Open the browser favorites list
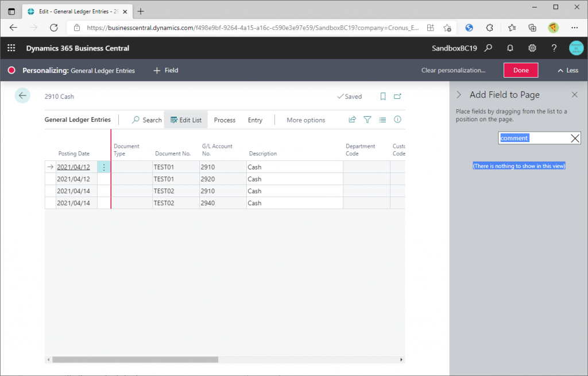This screenshot has height=376, width=588. click(512, 28)
